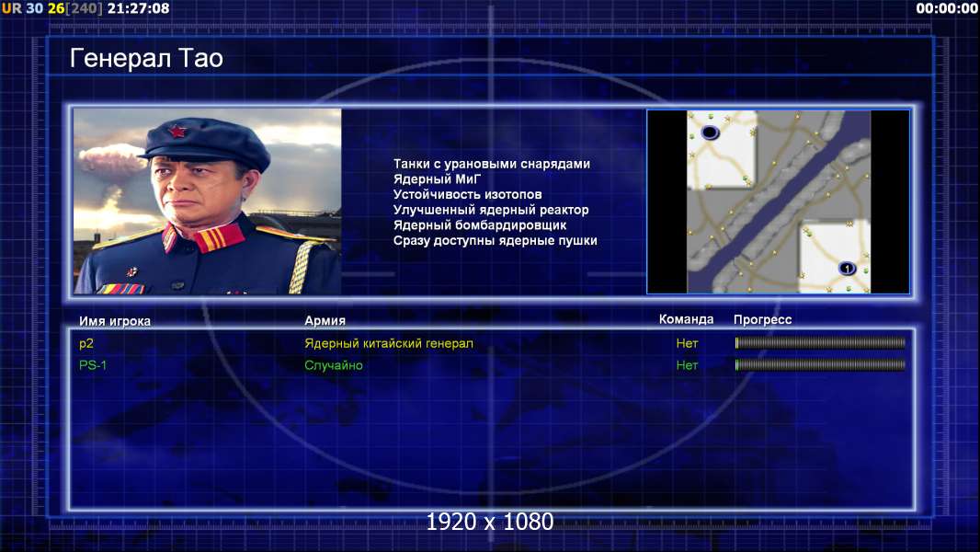
Task: Click the 'UR 30 26[240]' overlay stats
Action: point(52,8)
